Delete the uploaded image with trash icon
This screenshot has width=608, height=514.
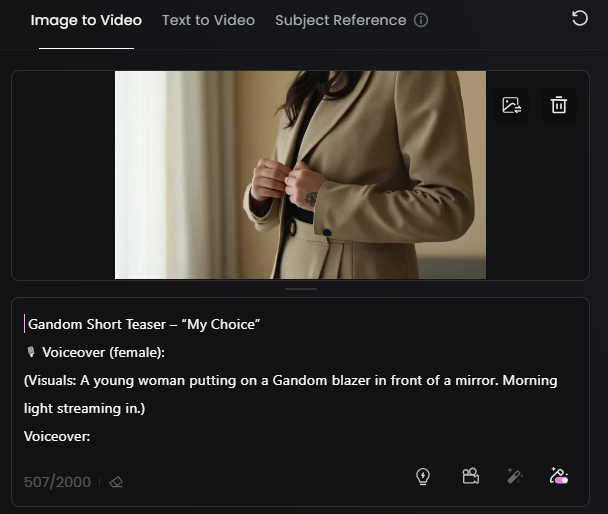(x=559, y=105)
